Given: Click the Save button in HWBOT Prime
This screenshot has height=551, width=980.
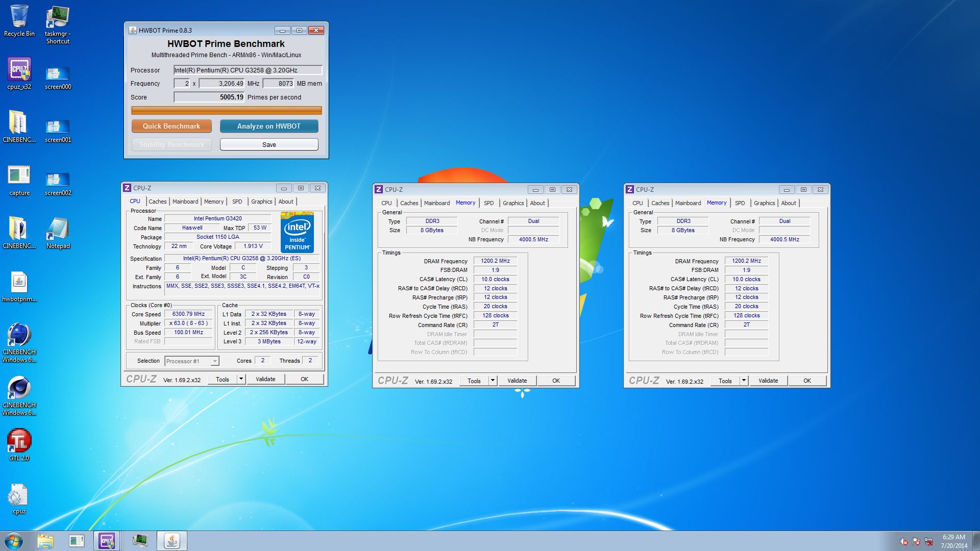Looking at the screenshot, I should [x=269, y=144].
